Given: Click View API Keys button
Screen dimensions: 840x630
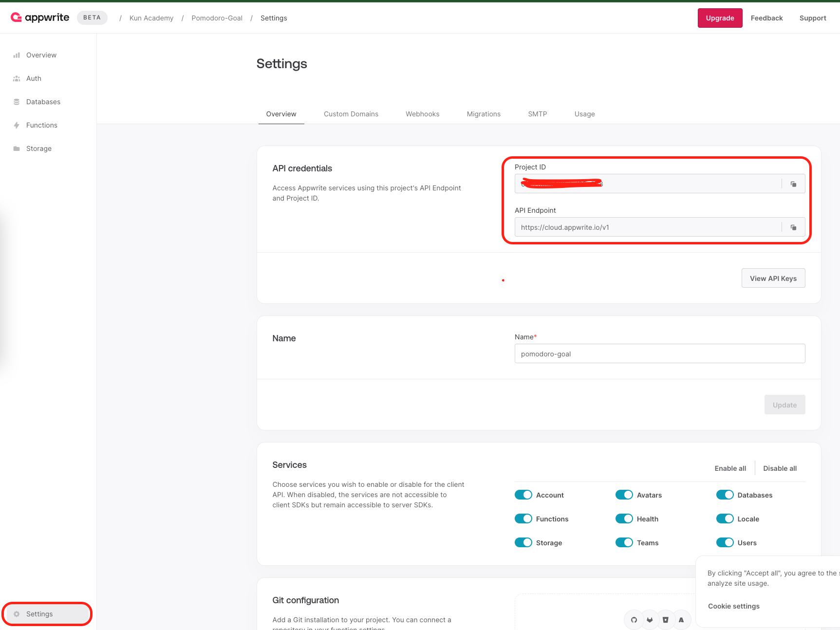Looking at the screenshot, I should pyautogui.click(x=773, y=278).
